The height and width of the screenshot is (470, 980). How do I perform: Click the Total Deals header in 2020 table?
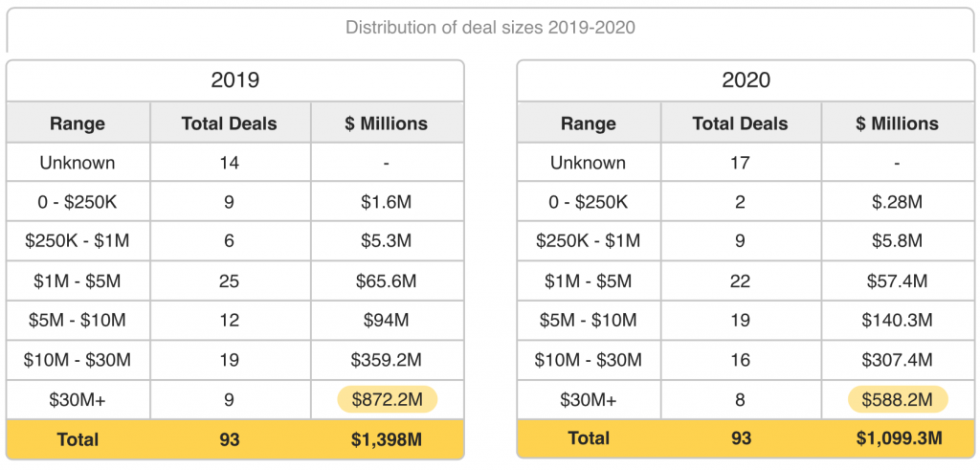coord(740,123)
